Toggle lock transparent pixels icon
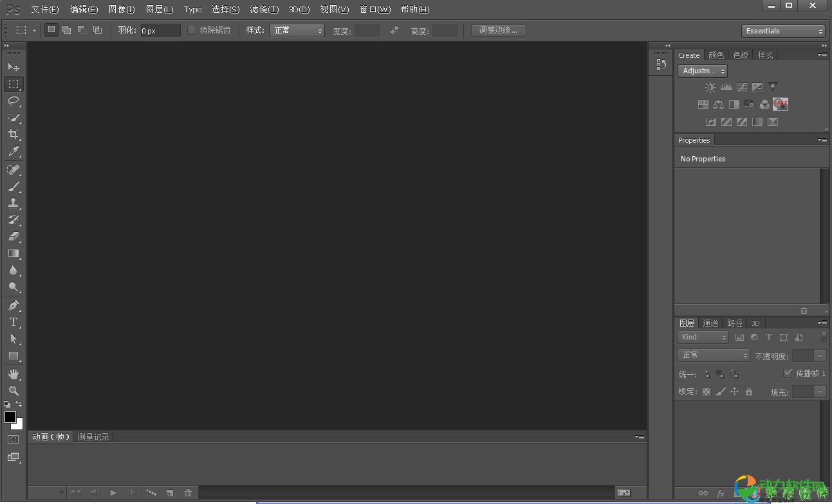Screen dimensions: 832x504 pos(706,392)
